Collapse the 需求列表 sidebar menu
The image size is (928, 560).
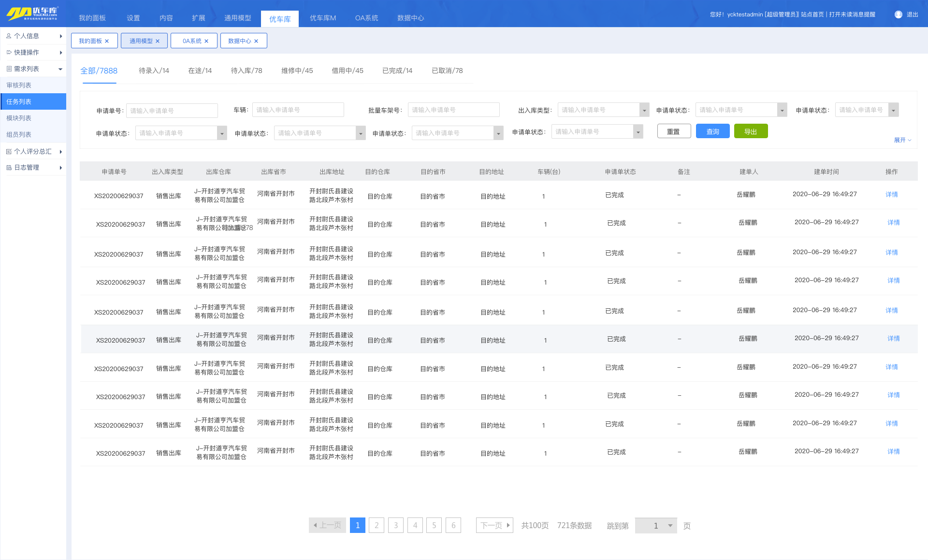pyautogui.click(x=60, y=69)
